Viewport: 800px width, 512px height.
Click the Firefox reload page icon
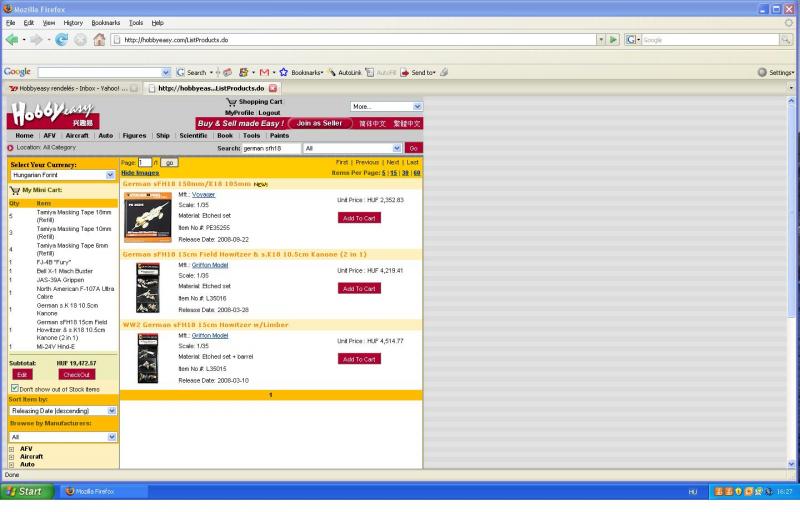click(59, 39)
